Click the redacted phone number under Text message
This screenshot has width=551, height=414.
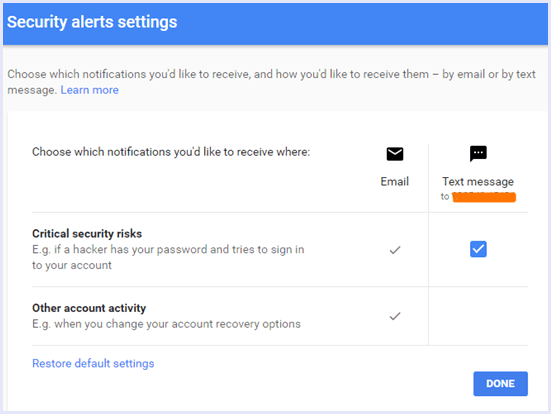coord(484,197)
